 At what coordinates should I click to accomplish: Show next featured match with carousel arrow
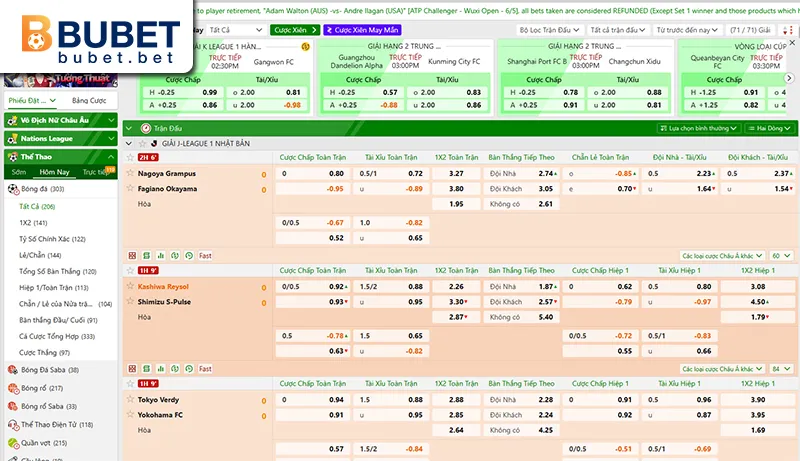789,78
